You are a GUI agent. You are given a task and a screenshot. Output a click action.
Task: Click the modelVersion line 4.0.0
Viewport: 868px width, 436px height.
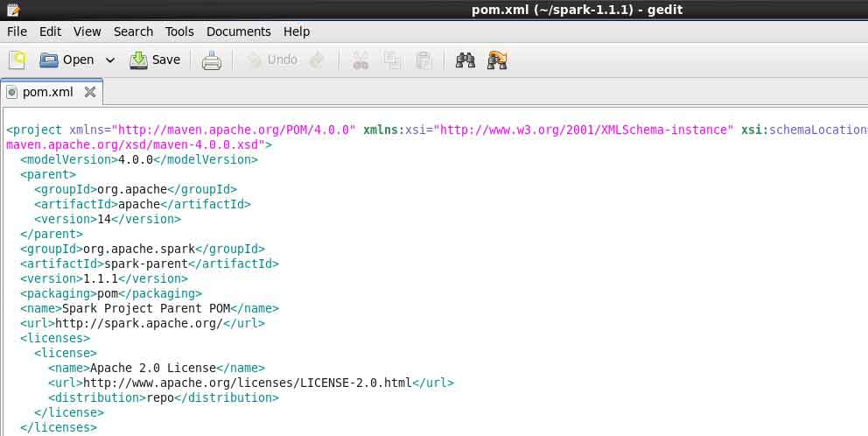(139, 159)
